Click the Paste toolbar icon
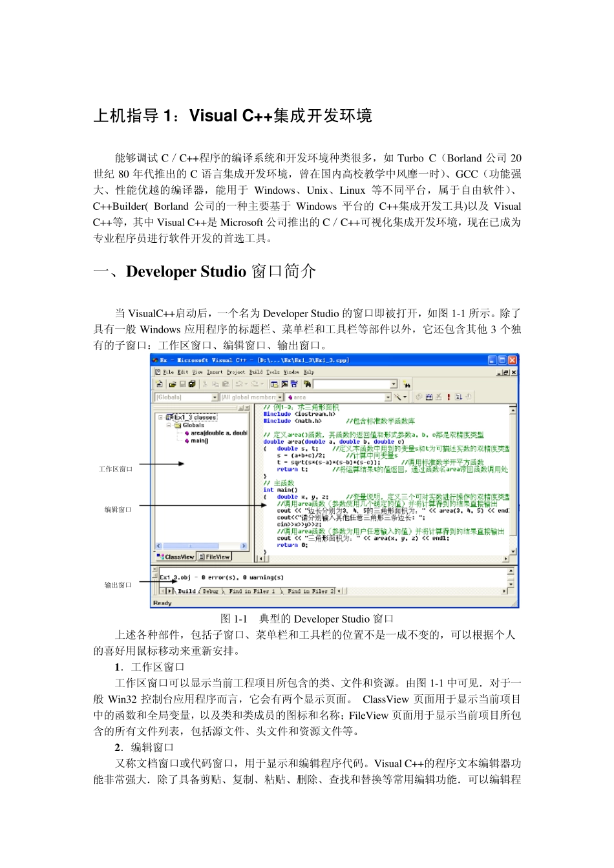The height and width of the screenshot is (868, 614). click(225, 384)
